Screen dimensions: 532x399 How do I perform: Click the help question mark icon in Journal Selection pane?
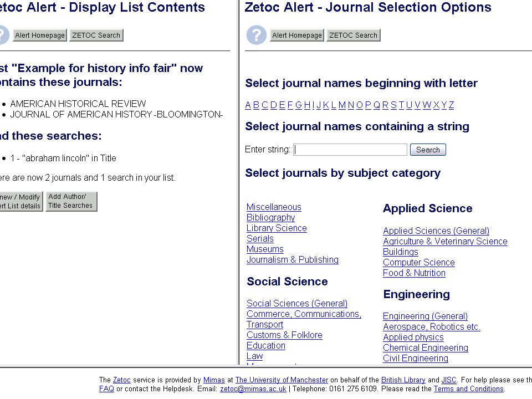click(256, 35)
